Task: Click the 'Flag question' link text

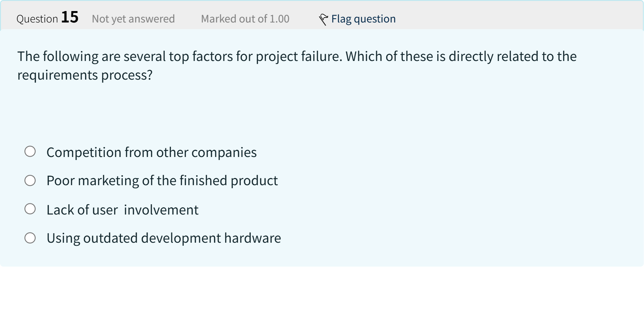Action: click(x=363, y=19)
